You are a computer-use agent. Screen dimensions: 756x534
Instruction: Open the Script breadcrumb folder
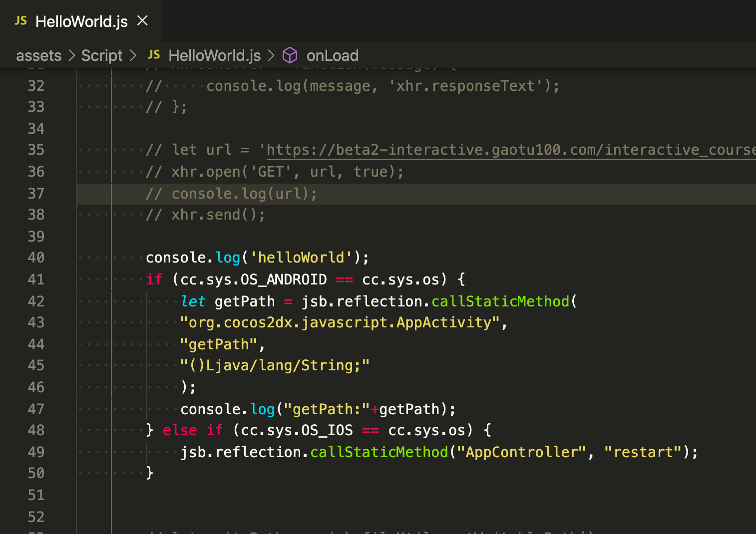102,55
